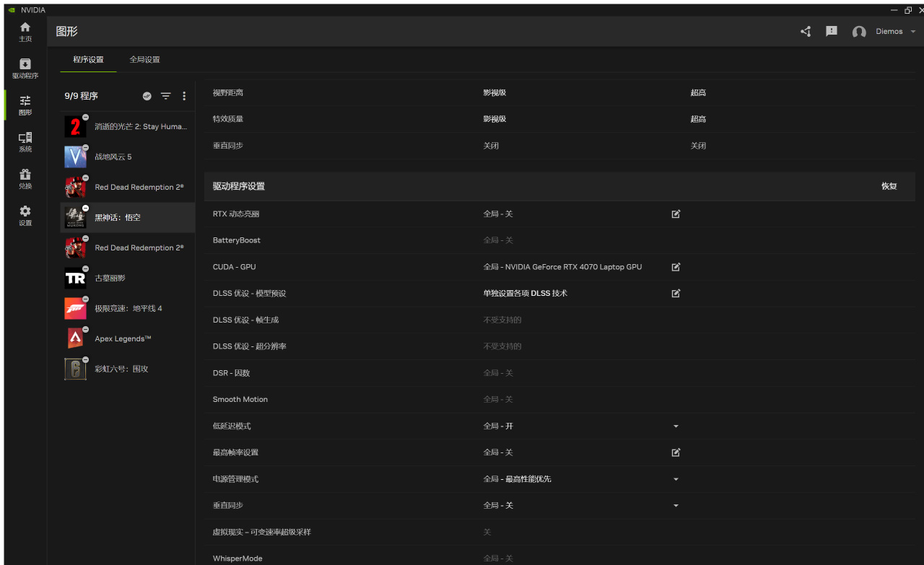
Task: Switch to the 程序设置 tab
Action: pos(88,60)
